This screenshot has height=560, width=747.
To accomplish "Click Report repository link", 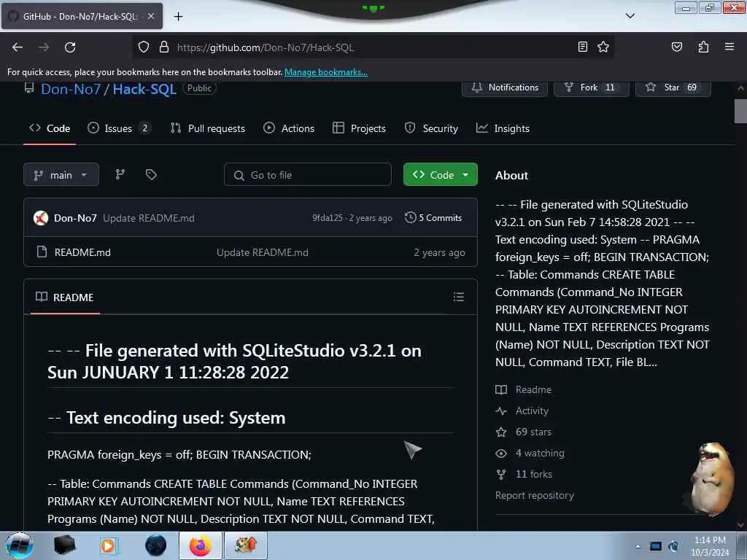I will pos(535,495).
